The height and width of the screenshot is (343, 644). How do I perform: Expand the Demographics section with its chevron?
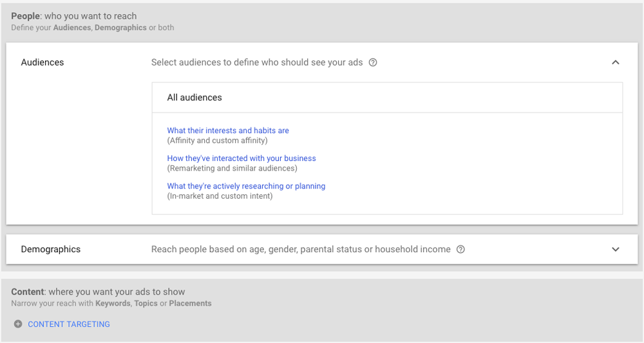pyautogui.click(x=615, y=250)
